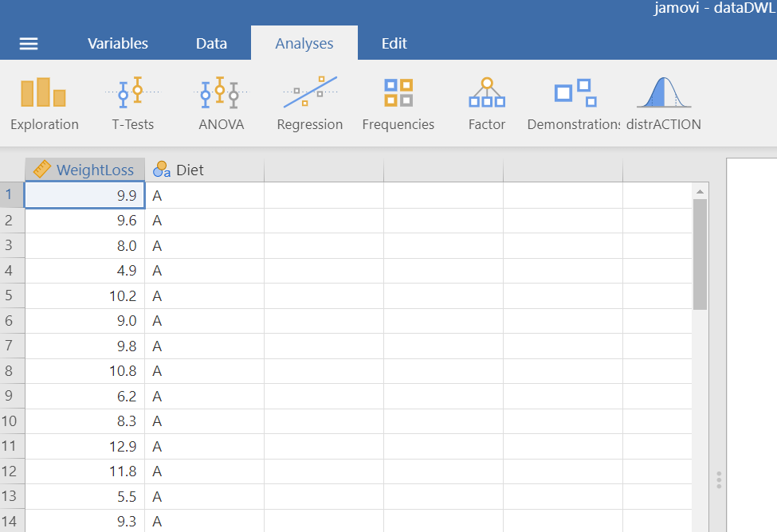Switch to the Edit tab

pyautogui.click(x=394, y=44)
